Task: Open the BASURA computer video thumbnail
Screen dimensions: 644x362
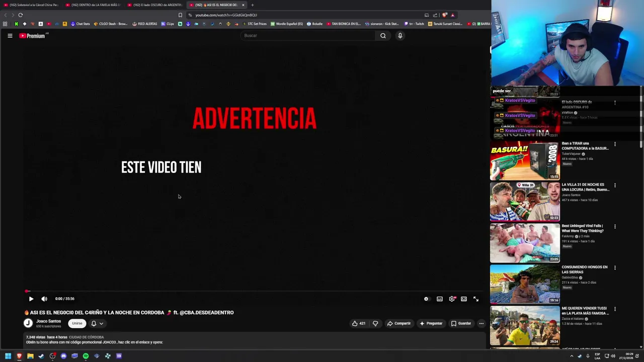Action: pyautogui.click(x=525, y=161)
